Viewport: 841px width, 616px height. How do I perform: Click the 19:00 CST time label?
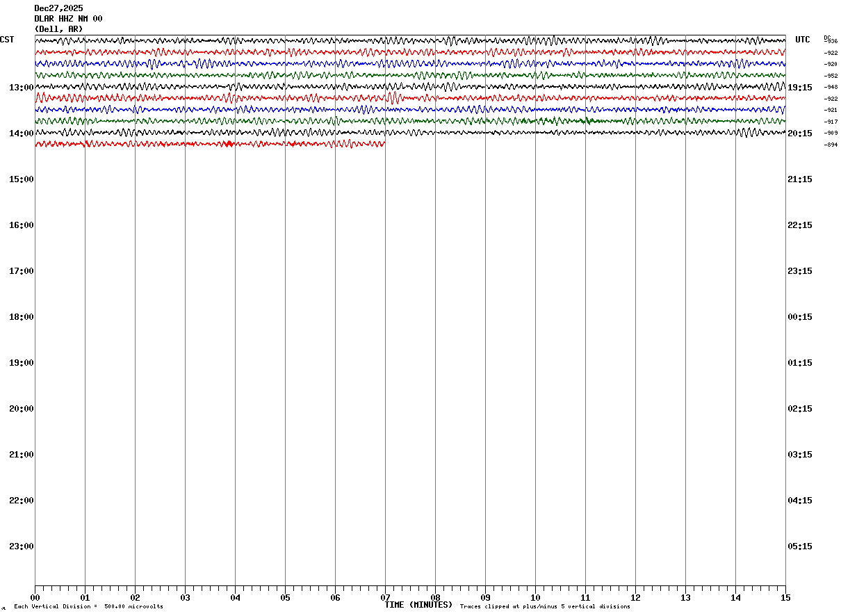point(22,363)
